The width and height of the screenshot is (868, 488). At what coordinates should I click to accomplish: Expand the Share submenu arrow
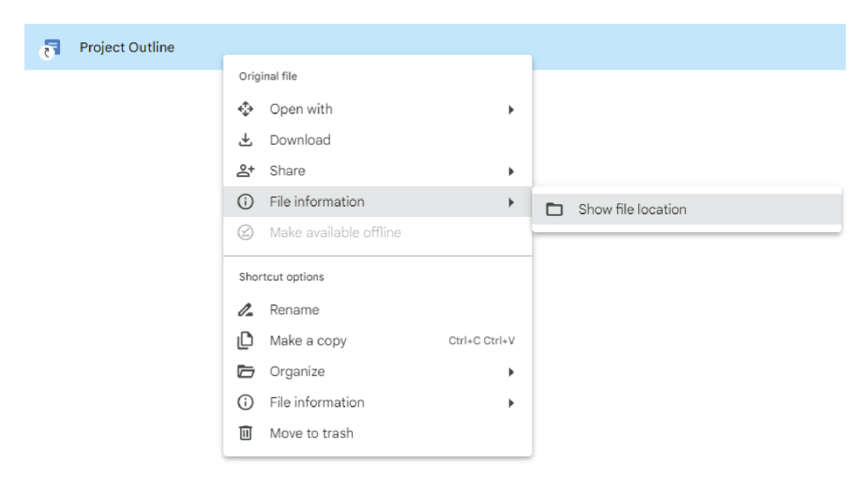coord(512,170)
